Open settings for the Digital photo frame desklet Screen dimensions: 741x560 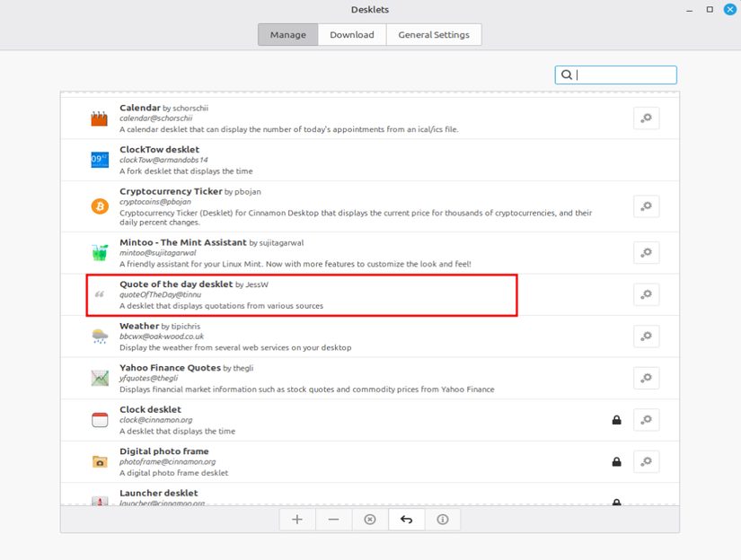646,461
